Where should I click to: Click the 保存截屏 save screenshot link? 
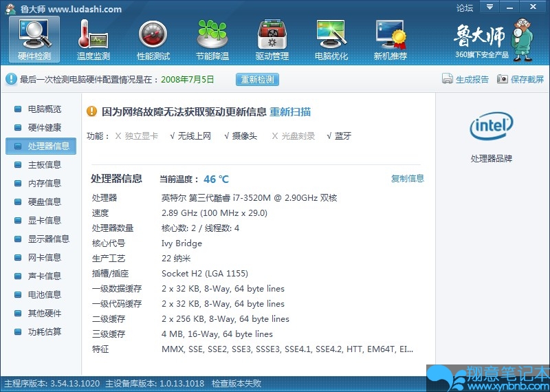point(527,79)
